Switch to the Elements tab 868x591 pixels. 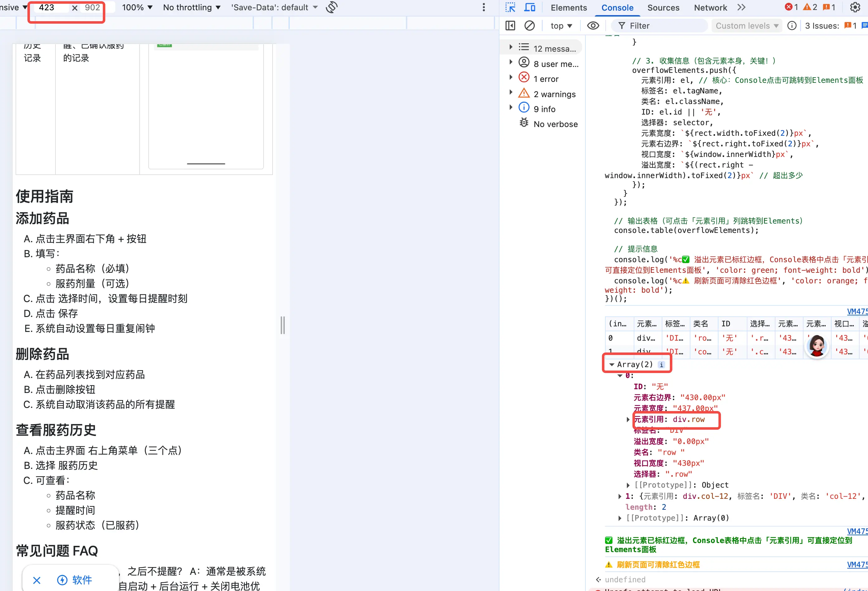[x=569, y=7]
